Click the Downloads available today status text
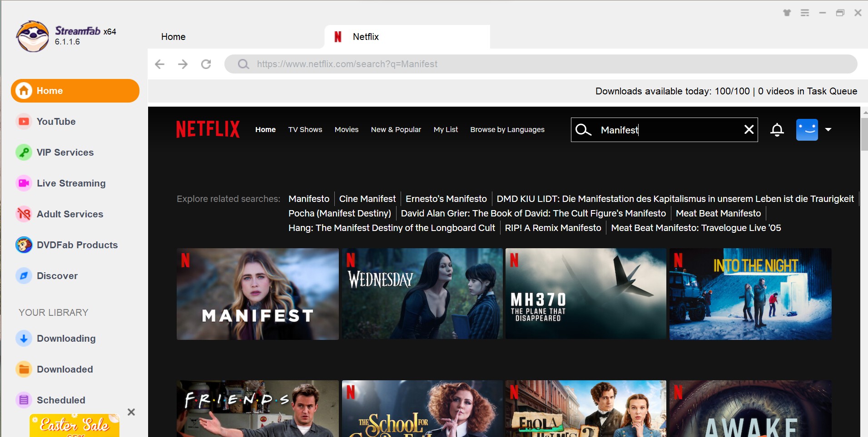Image resolution: width=868 pixels, height=437 pixels. pyautogui.click(x=726, y=91)
